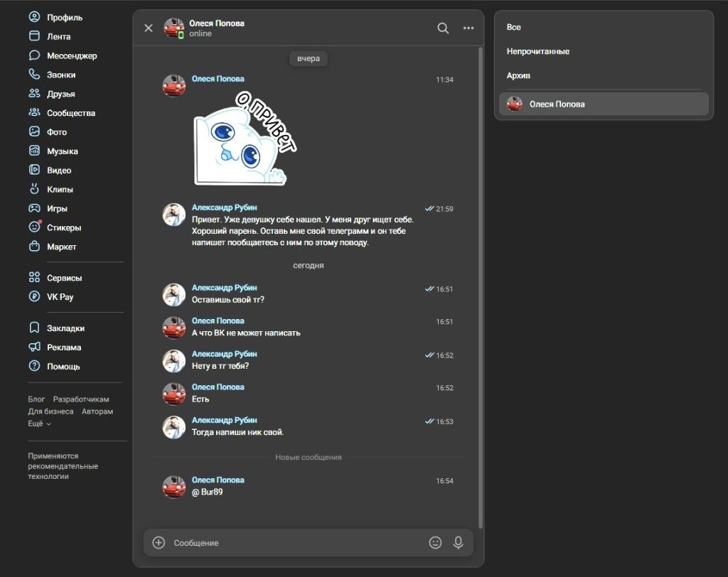Screen dimensions: 728x577
Task: Click the Разработчикам footer link
Action: [81, 399]
